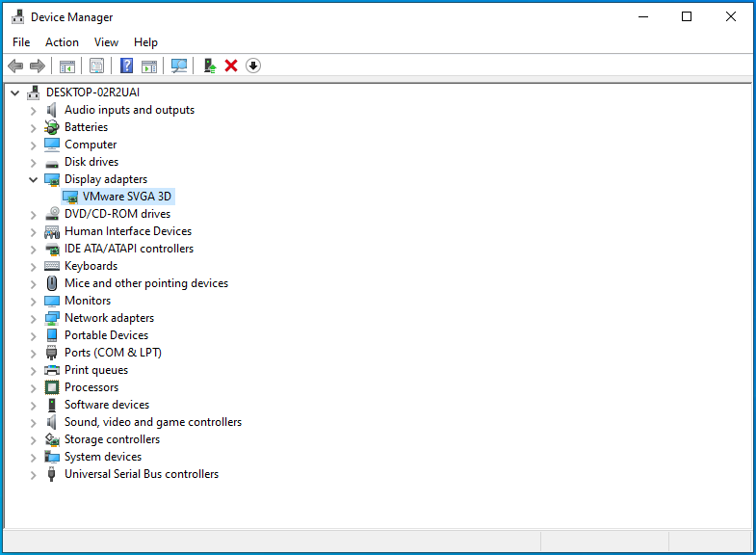Select the VMware SVGA 3D device

[127, 197]
